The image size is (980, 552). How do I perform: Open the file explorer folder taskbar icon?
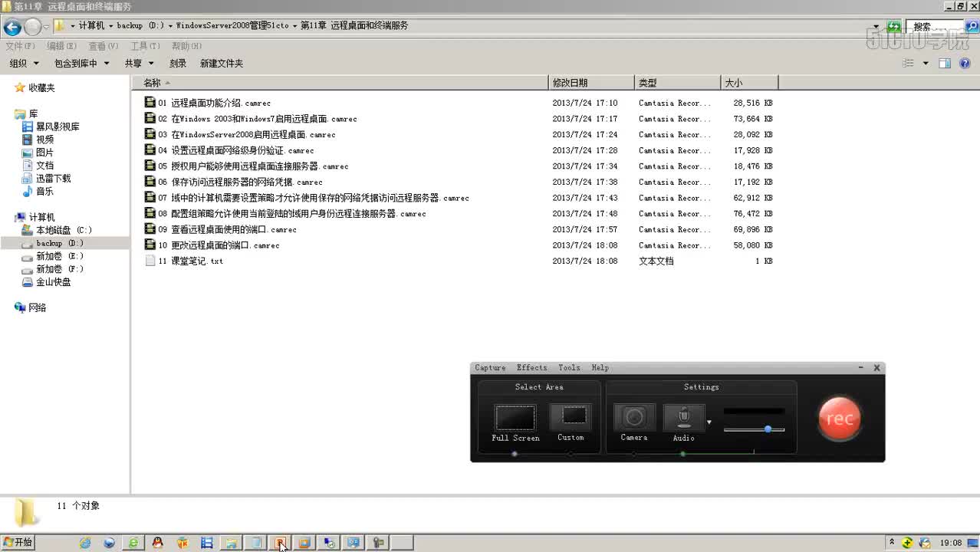click(231, 543)
